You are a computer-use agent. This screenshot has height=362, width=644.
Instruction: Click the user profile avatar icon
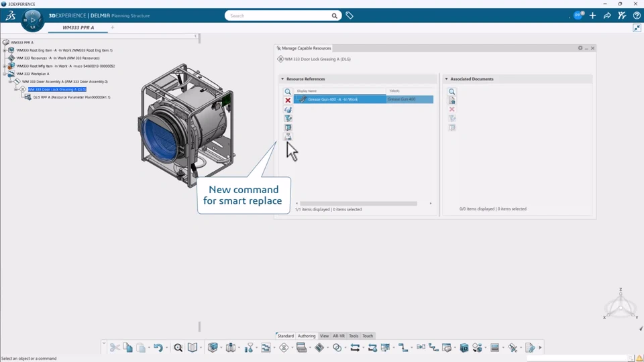578,15
